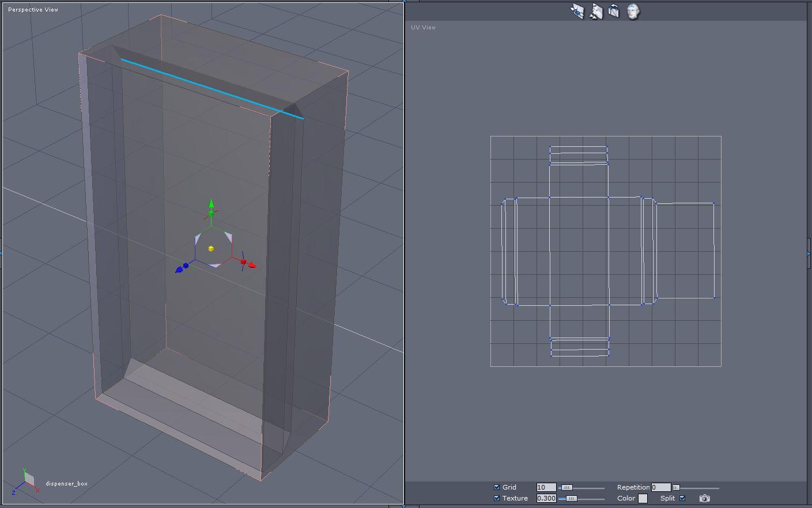Click the head-shaped icon in UV toolbar
The height and width of the screenshot is (508, 812).
633,12
